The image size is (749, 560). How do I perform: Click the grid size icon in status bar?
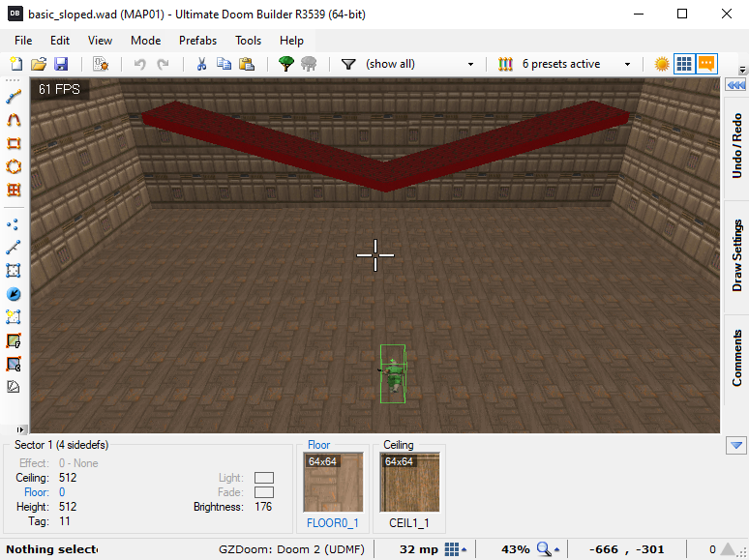[x=451, y=549]
